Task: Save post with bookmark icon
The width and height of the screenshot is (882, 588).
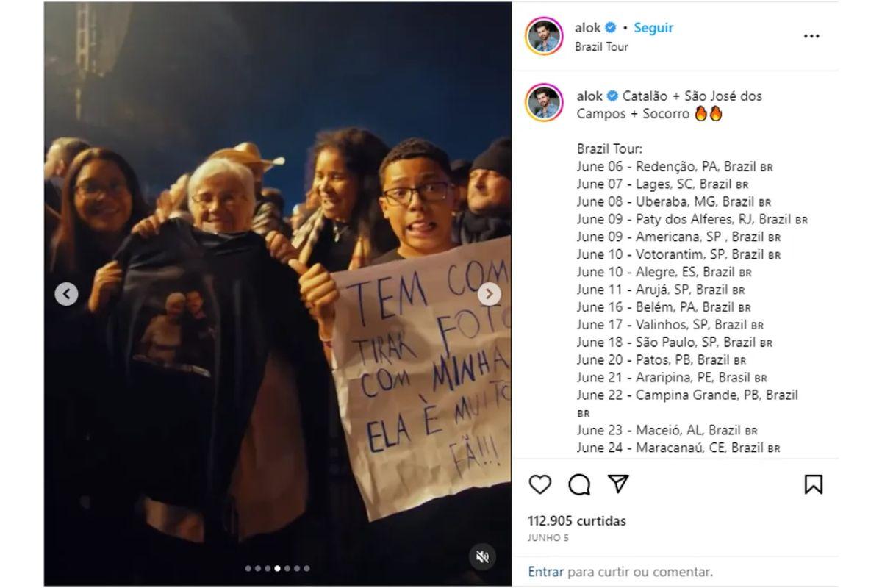Action: pos(813,484)
